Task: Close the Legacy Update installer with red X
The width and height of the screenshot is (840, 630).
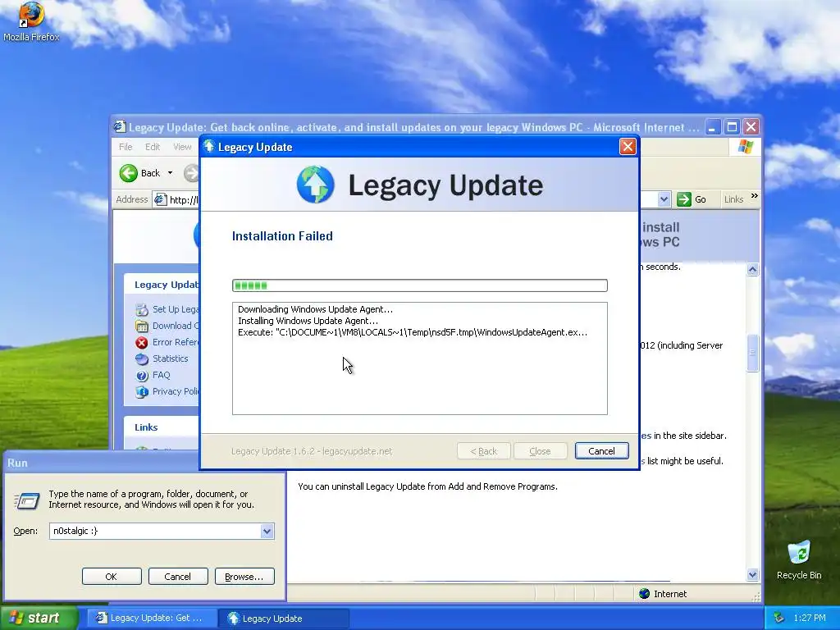Action: coord(628,147)
